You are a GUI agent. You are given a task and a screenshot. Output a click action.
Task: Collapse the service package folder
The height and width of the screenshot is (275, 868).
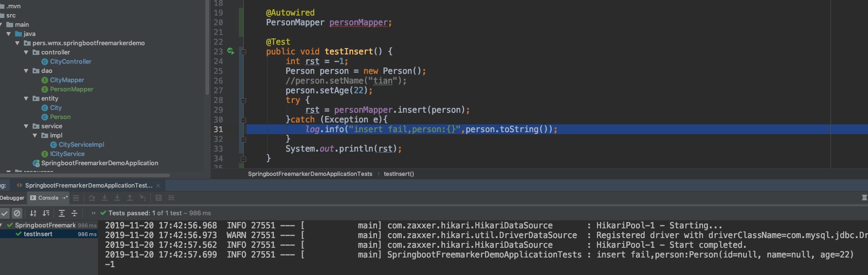[x=26, y=126]
